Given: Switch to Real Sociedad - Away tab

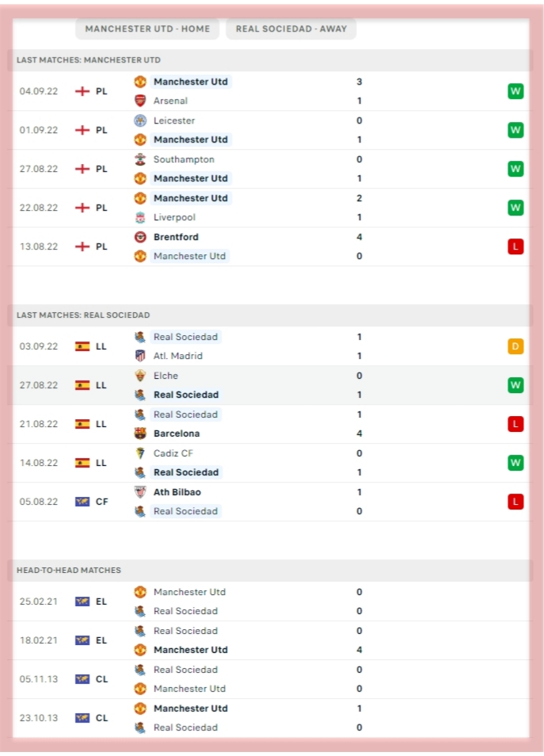Looking at the screenshot, I should coord(291,29).
